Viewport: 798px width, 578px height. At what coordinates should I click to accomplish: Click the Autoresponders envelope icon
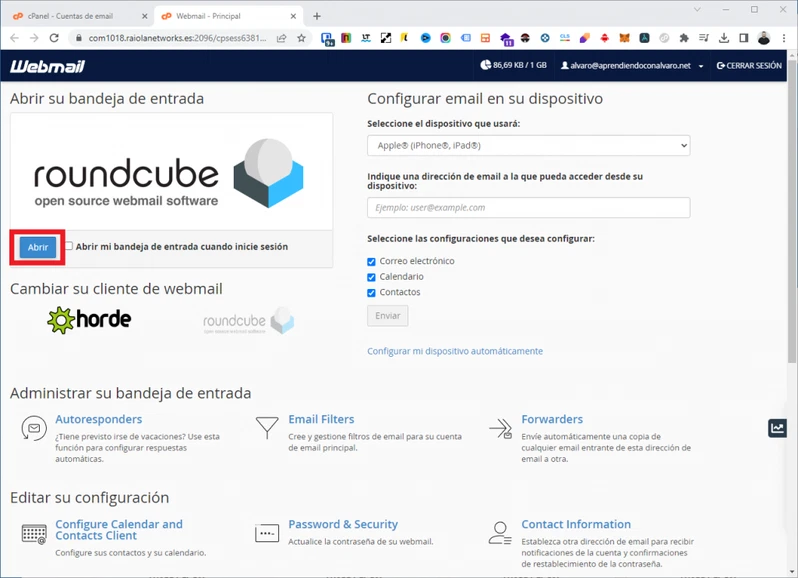point(34,428)
